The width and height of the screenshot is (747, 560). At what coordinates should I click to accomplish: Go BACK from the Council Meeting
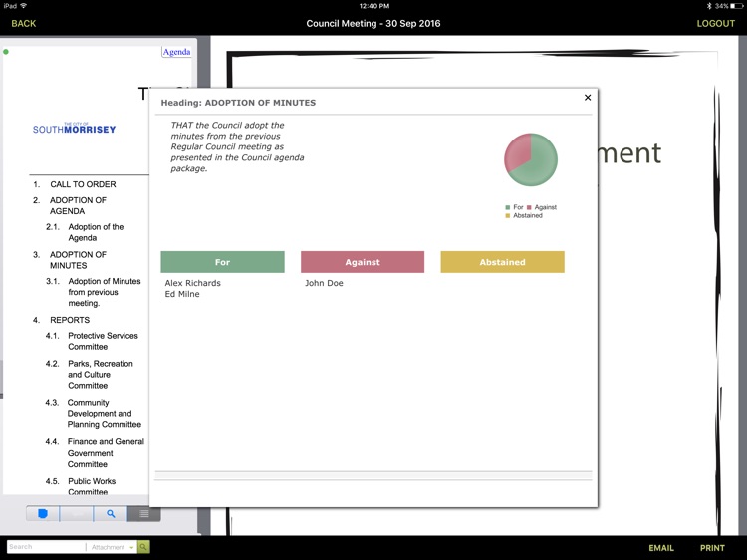pos(23,23)
